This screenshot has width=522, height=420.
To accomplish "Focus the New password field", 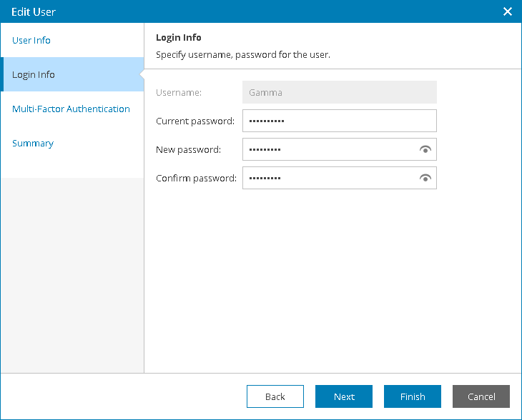I will [x=329, y=149].
